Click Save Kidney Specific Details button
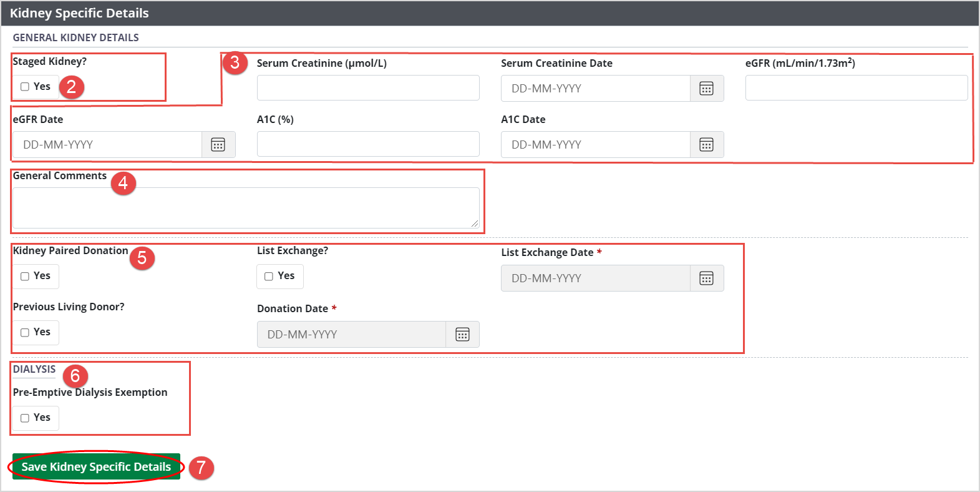This screenshot has width=980, height=492. (96, 466)
